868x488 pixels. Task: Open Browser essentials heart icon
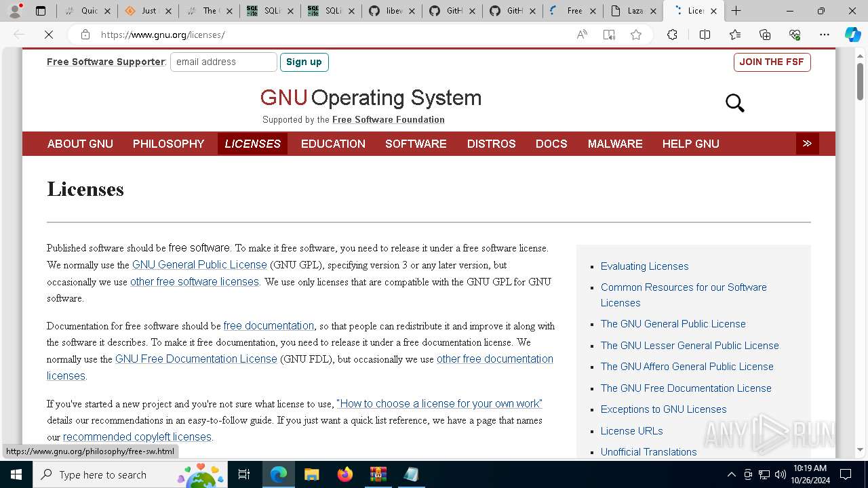(795, 35)
